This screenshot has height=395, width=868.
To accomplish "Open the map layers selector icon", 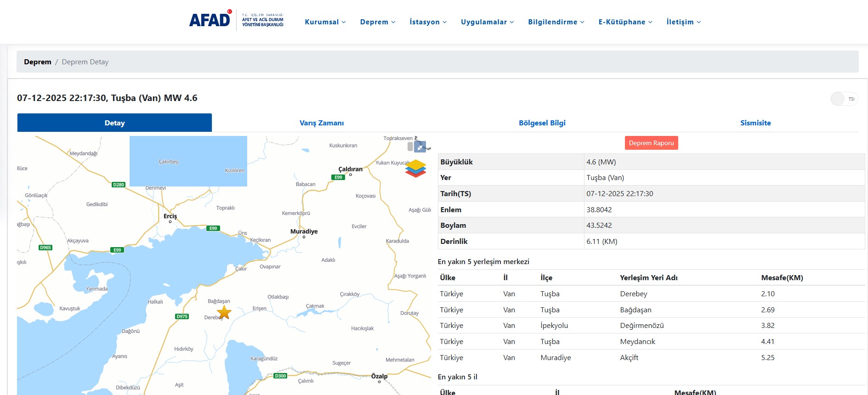I will (415, 168).
